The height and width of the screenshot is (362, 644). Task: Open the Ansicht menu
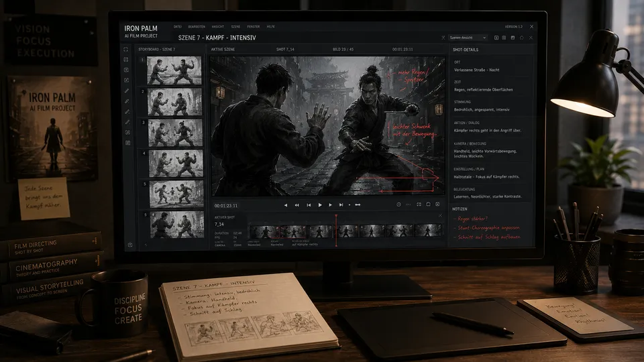(217, 27)
